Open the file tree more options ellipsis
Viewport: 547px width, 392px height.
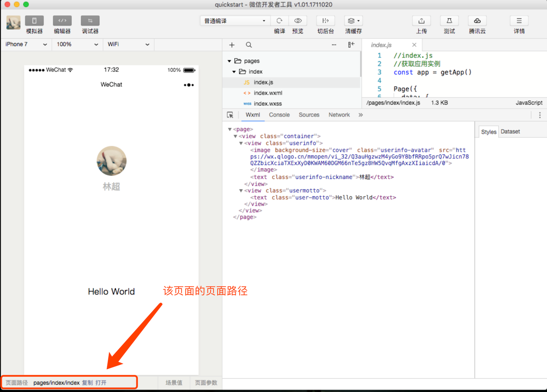[334, 45]
